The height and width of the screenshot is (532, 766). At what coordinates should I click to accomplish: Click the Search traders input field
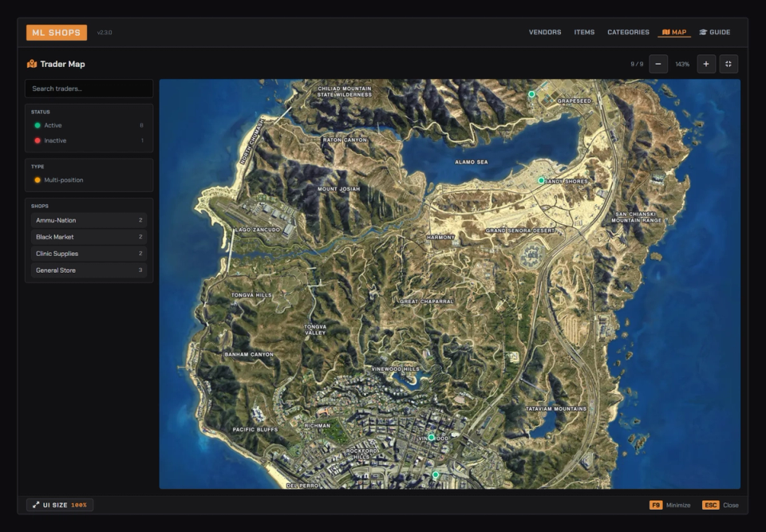(89, 89)
